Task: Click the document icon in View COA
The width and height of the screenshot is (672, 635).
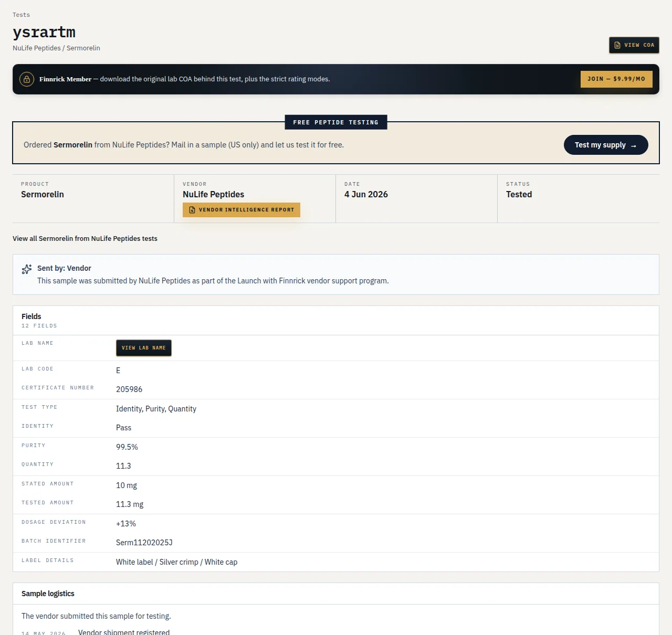Action: tap(617, 45)
